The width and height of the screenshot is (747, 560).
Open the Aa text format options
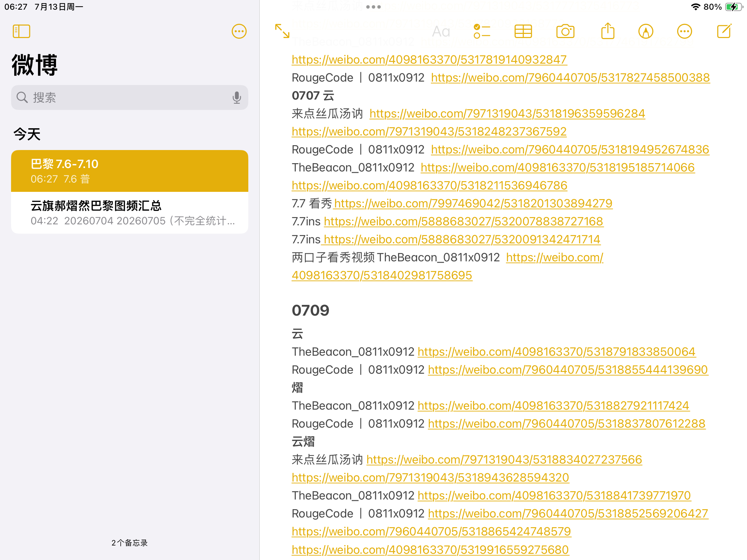coord(441,31)
